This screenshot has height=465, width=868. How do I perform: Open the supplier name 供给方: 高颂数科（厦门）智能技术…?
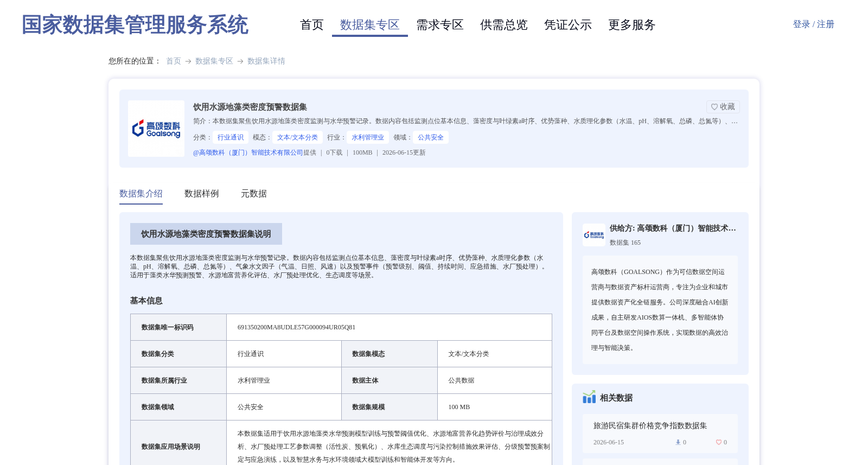pos(673,228)
